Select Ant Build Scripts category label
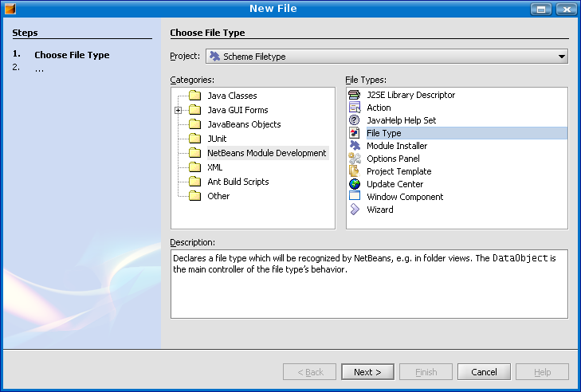This screenshot has height=392, width=581. pyautogui.click(x=238, y=182)
